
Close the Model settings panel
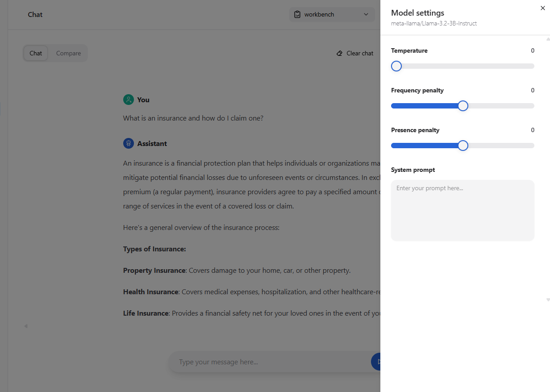pos(542,8)
